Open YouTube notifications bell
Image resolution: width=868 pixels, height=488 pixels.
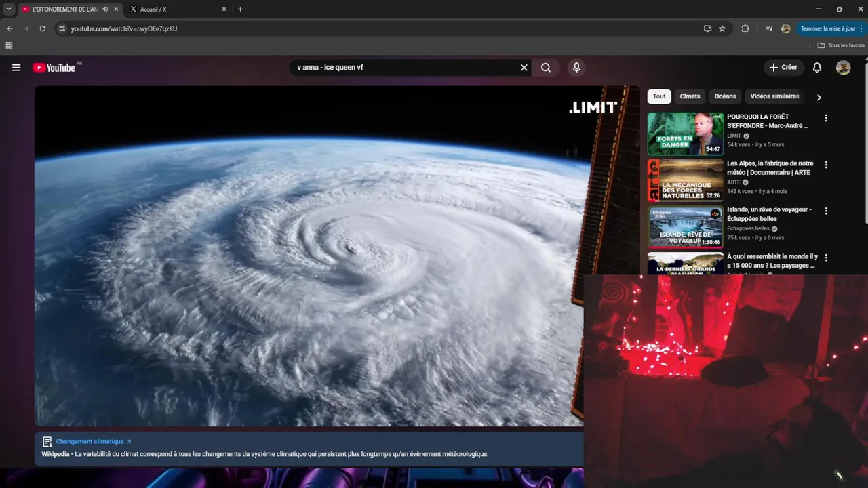817,68
